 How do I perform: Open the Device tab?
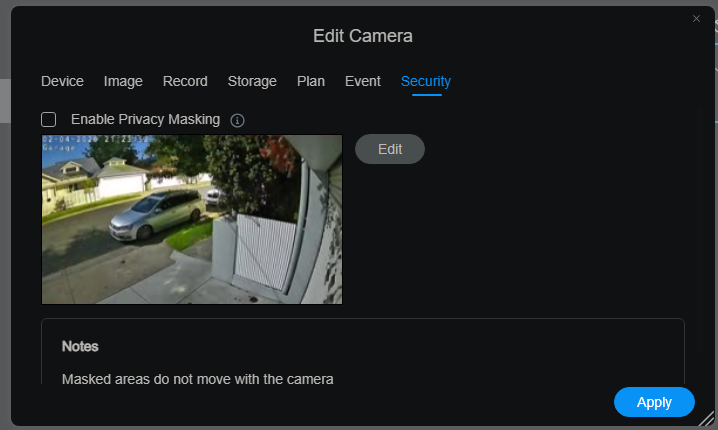[62, 82]
